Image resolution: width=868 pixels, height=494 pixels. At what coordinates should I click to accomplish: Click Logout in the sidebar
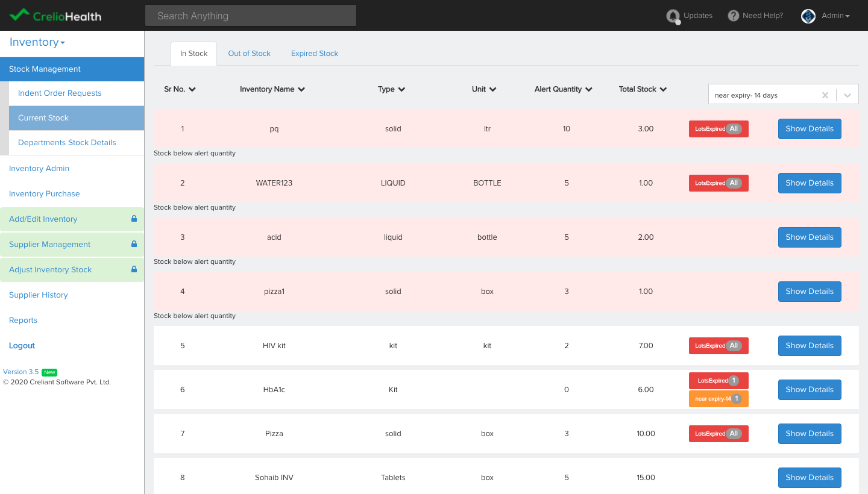click(x=22, y=345)
